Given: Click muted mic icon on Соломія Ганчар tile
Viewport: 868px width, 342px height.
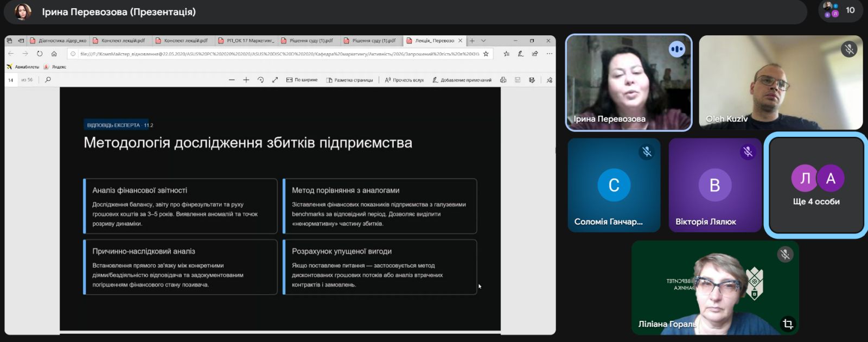Looking at the screenshot, I should tap(647, 152).
